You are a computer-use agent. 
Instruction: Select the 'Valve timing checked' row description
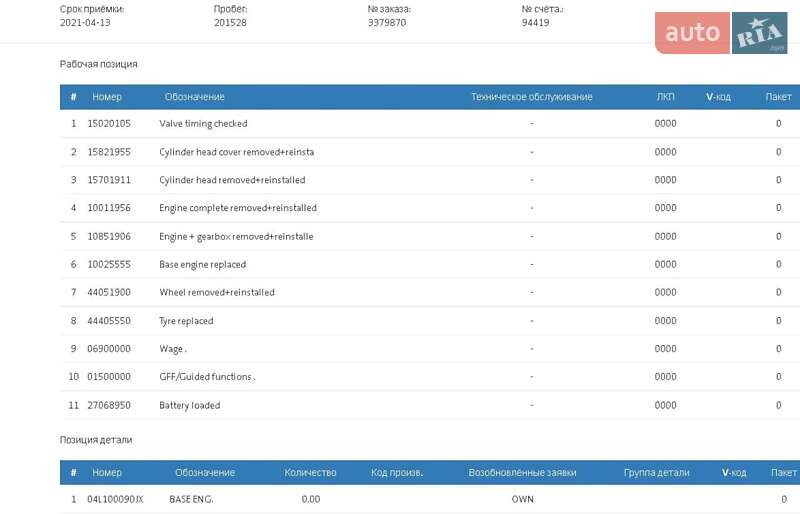click(203, 124)
